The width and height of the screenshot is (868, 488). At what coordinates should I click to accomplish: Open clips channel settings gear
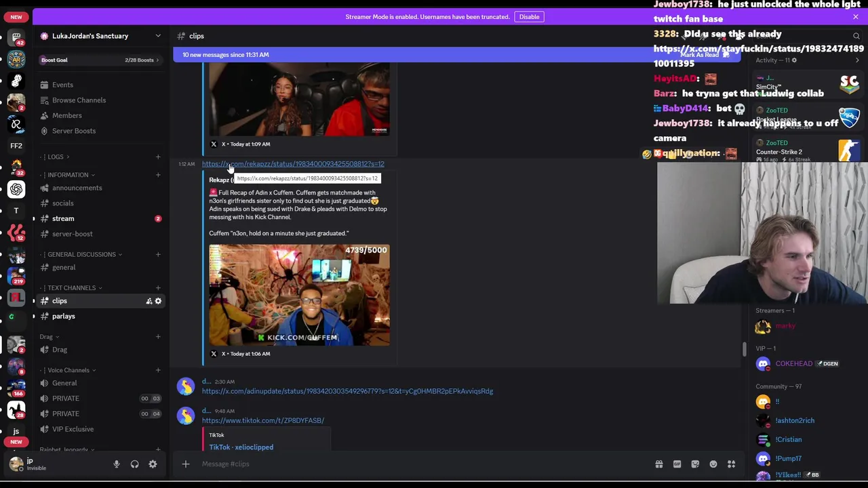(x=158, y=301)
